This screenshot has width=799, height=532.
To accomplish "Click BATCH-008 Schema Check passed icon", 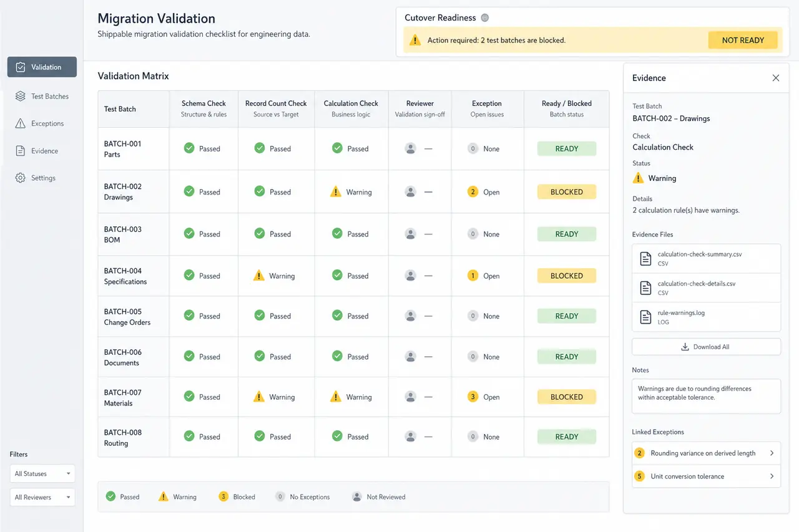I will point(189,436).
